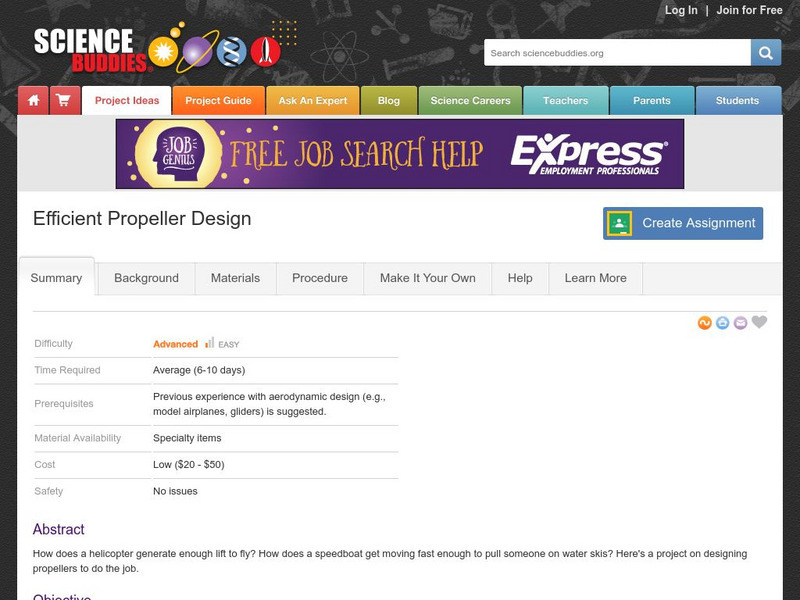Click the Search sciencebuddies.org input field

pos(617,53)
